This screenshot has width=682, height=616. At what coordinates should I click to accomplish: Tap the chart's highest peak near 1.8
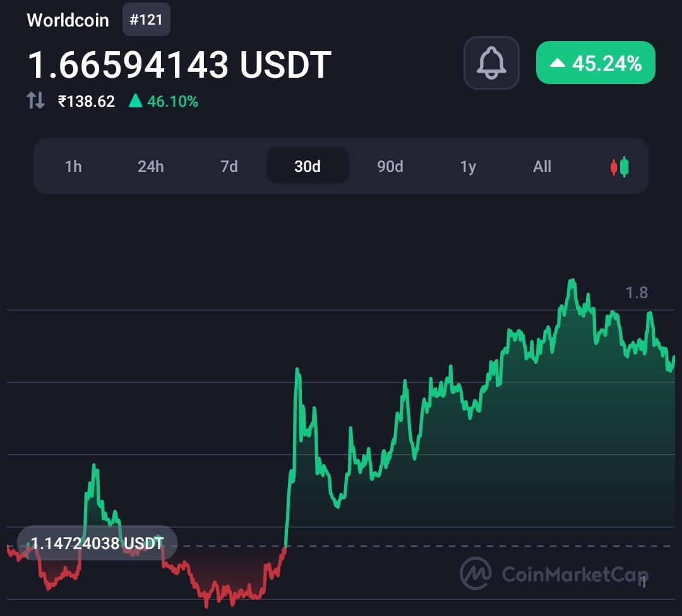(x=572, y=281)
